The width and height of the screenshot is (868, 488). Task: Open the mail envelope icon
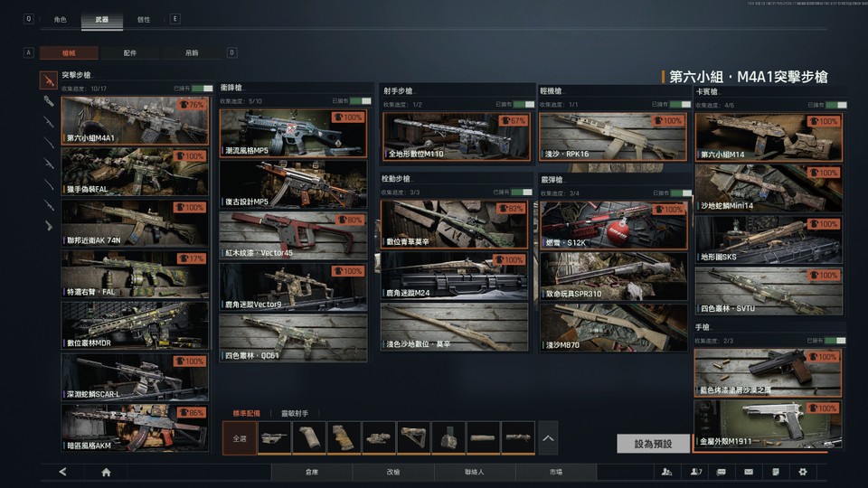749,472
